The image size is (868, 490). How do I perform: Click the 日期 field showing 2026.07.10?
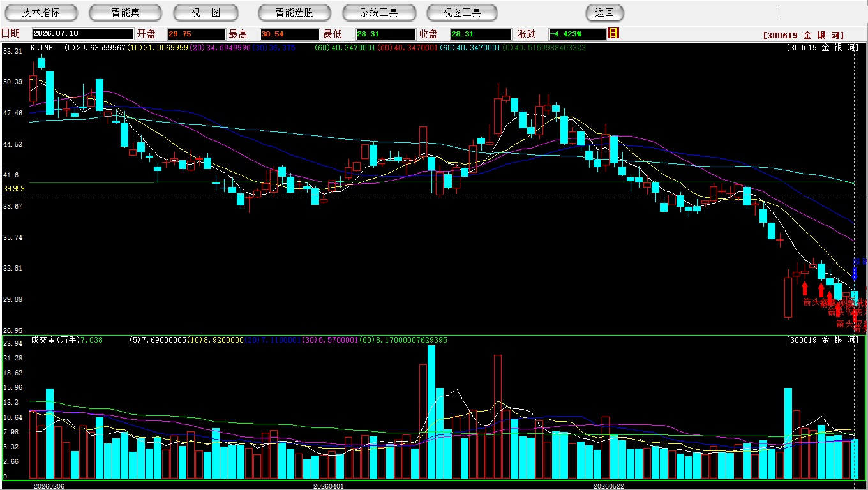click(x=82, y=34)
